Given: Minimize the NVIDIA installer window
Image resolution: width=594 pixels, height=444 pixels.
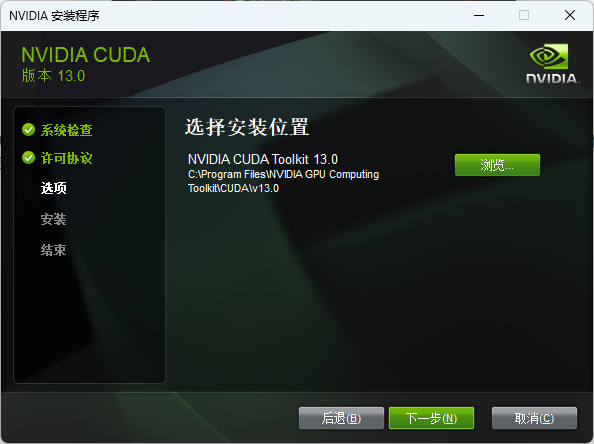Looking at the screenshot, I should (x=479, y=16).
